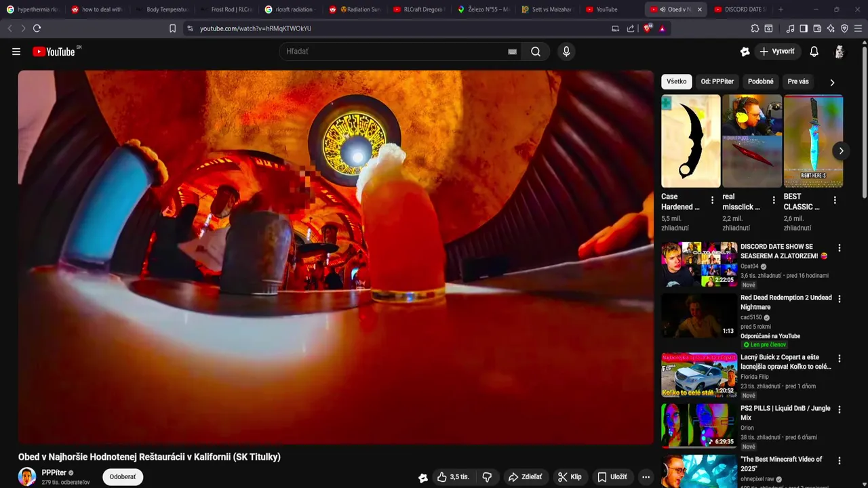
Task: Open the Brave Wallet icon
Action: pos(817,28)
